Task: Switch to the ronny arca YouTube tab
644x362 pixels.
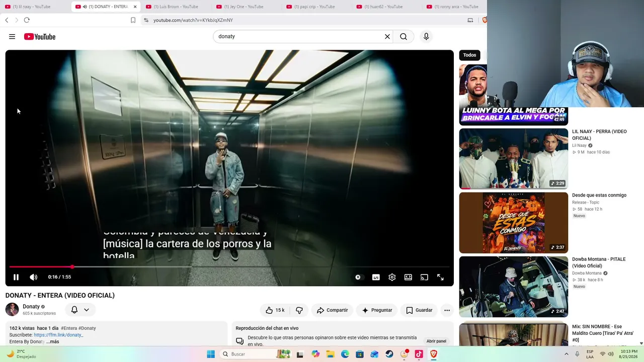Action: (455, 7)
